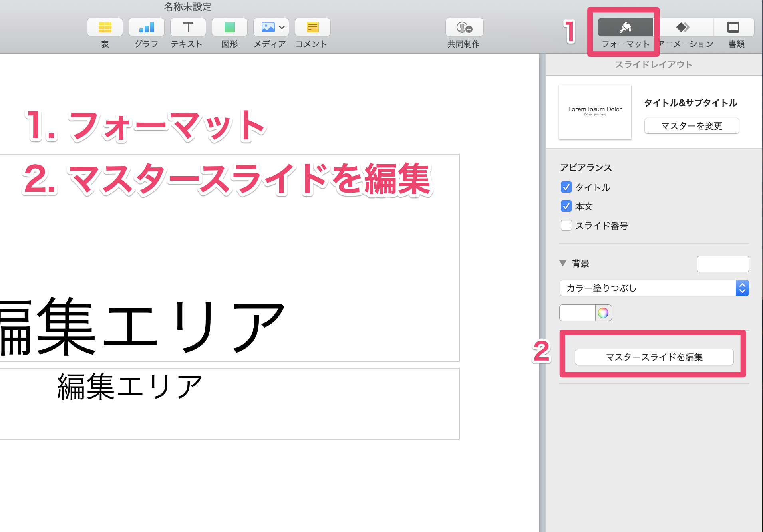
Task: Insert a chart with the グラフ icon
Action: coord(146,27)
